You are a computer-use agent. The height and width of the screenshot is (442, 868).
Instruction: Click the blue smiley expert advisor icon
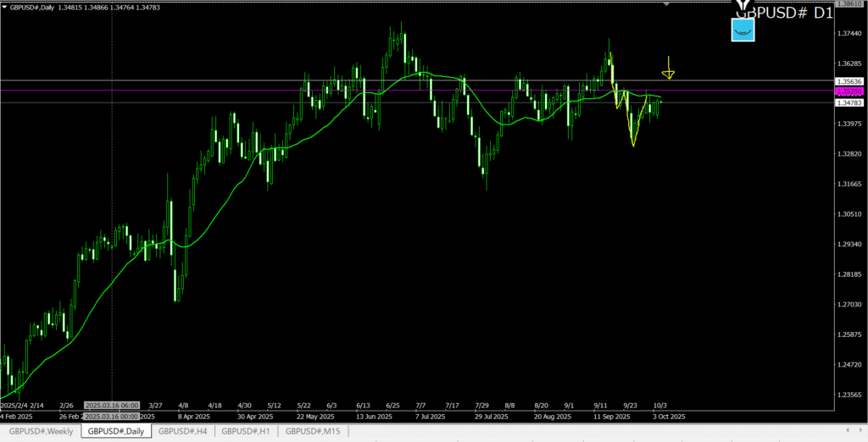coord(743,30)
